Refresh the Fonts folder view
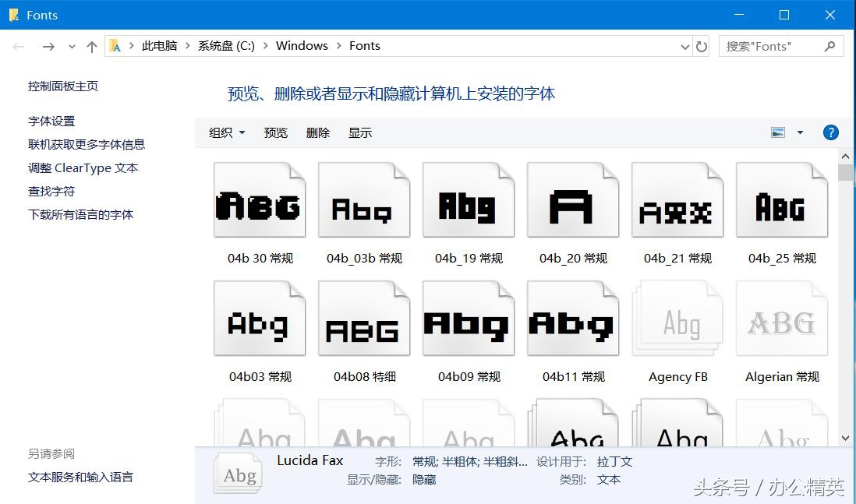This screenshot has width=856, height=504. [701, 46]
